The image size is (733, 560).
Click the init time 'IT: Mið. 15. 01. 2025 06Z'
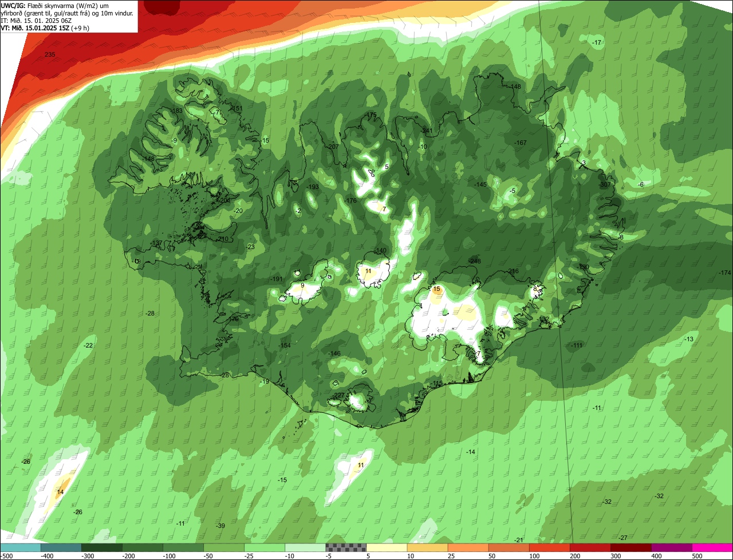click(36, 20)
